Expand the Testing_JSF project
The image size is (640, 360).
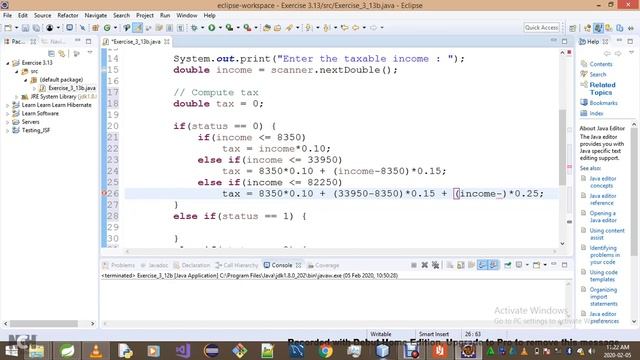(8, 131)
